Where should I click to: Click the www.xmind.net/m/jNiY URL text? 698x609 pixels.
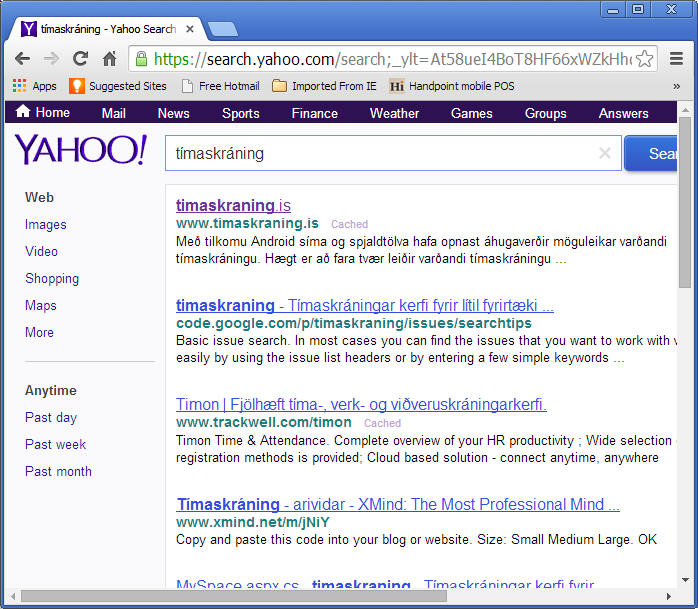coord(253,522)
